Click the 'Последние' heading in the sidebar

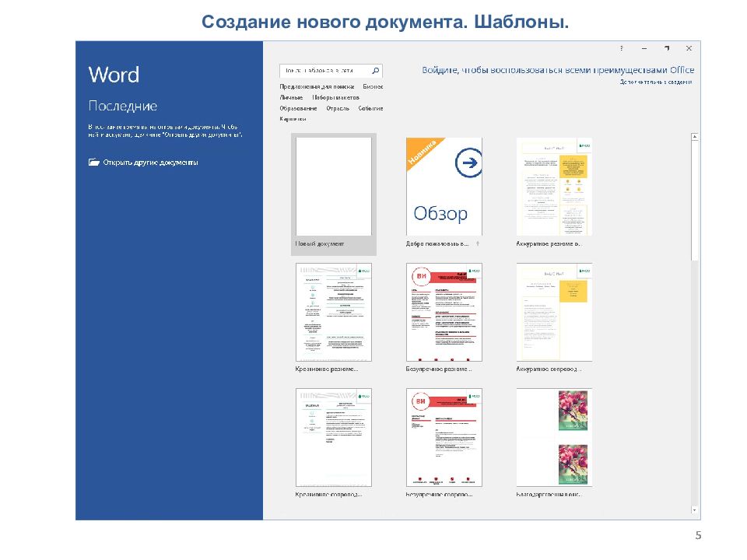point(123,106)
